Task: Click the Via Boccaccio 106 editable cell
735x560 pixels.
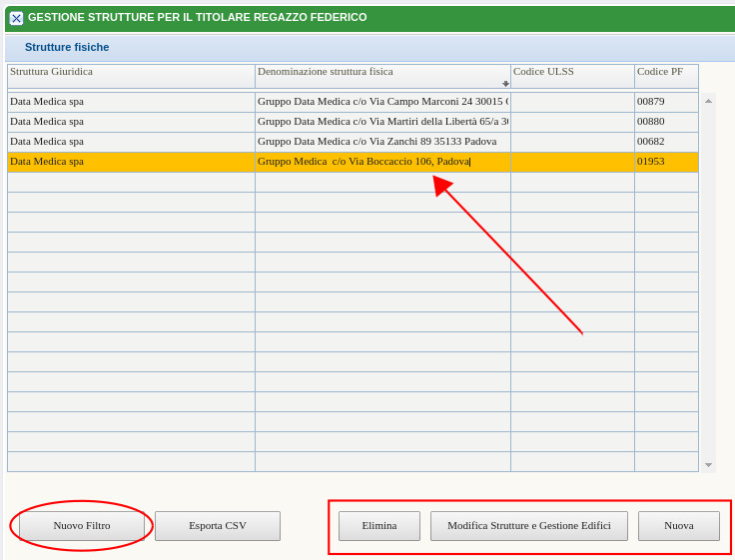Action: click(382, 162)
